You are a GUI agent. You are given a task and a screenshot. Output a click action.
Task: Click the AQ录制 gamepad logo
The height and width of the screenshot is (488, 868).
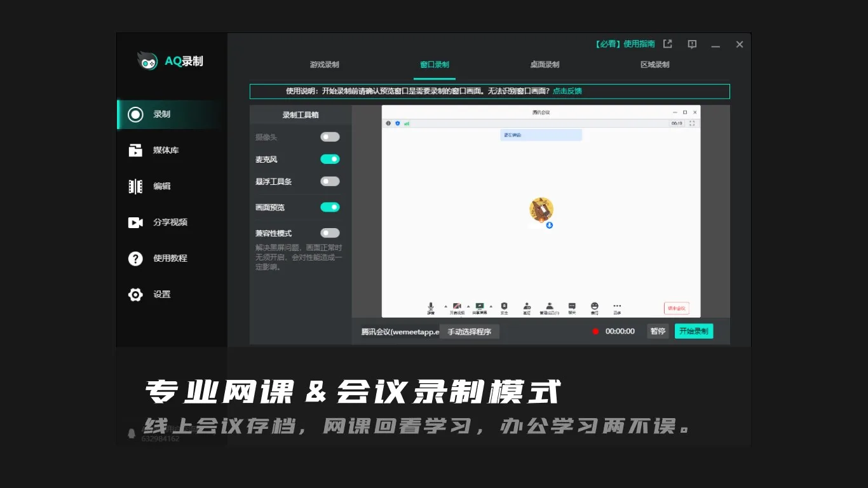point(147,61)
